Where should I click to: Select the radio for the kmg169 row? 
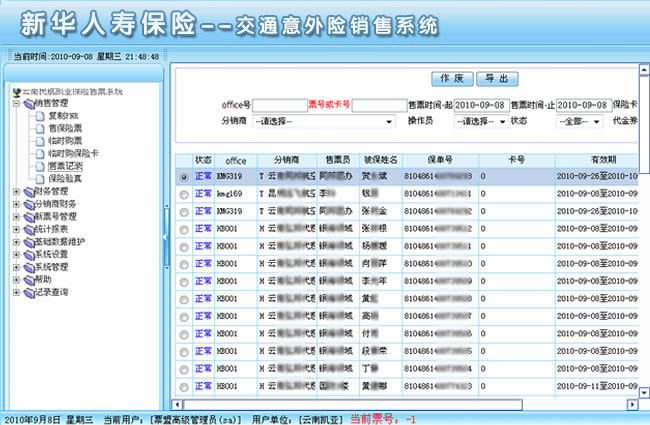(184, 194)
